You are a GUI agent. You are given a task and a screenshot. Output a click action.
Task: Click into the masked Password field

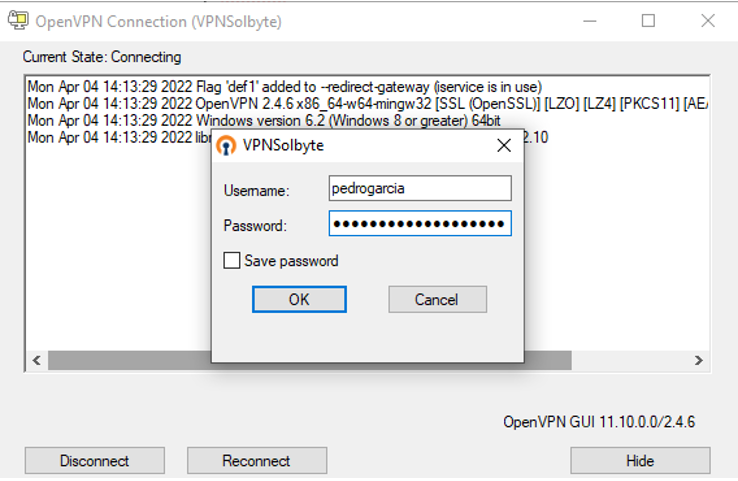pyautogui.click(x=420, y=224)
